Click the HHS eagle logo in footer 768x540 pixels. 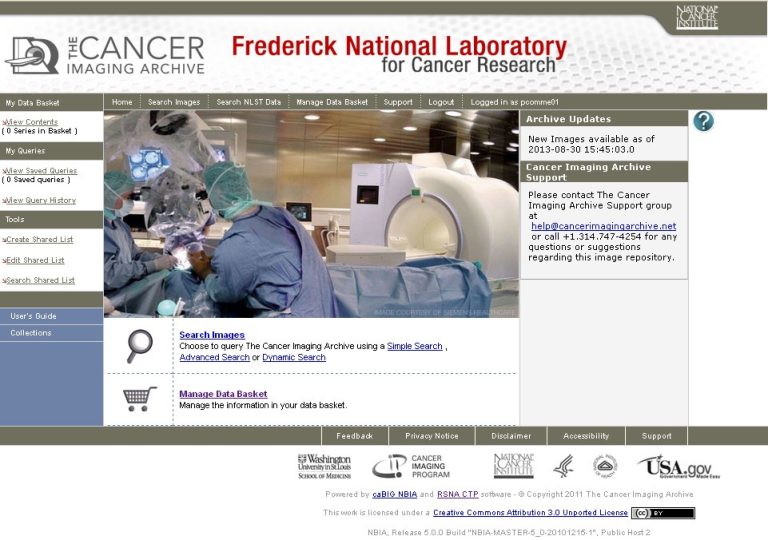point(563,466)
